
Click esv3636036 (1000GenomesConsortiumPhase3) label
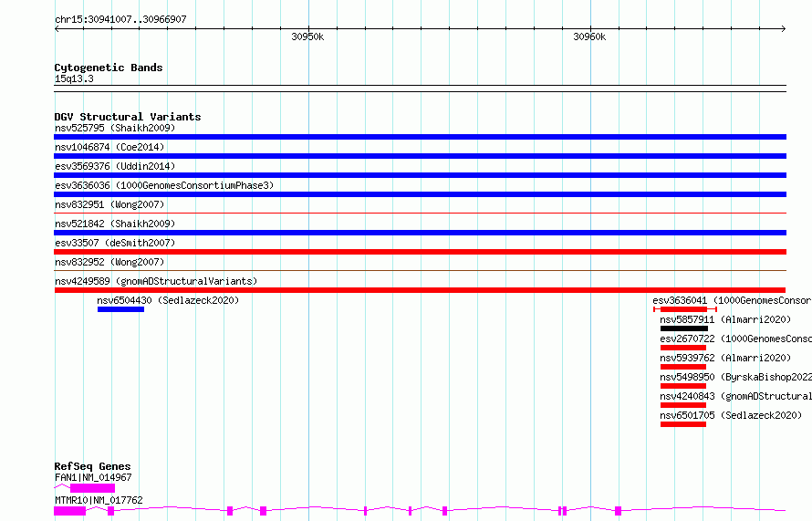164,185
